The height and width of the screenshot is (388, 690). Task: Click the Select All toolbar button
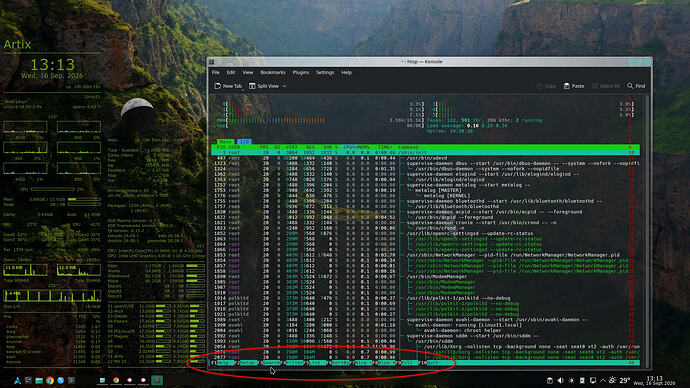[606, 86]
